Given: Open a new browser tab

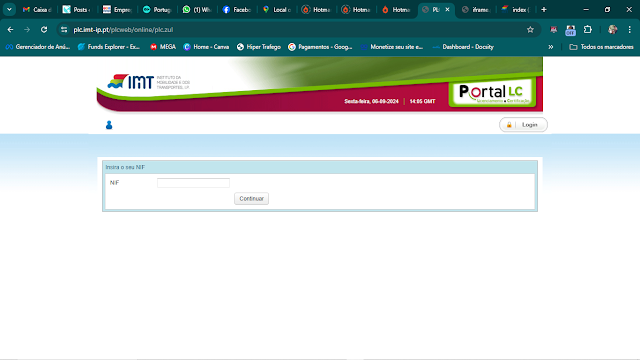Looking at the screenshot, I should point(544,9).
